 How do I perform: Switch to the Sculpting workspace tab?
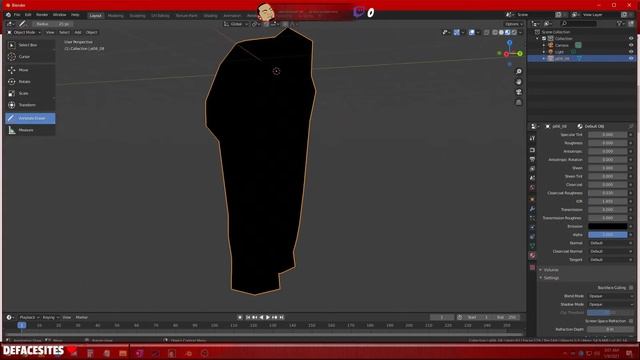pos(137,16)
